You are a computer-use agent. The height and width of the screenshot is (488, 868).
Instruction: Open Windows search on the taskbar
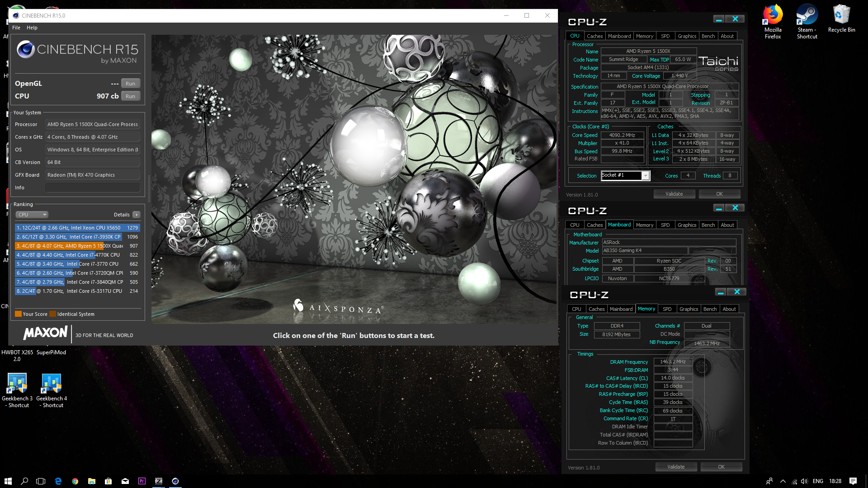[24, 481]
